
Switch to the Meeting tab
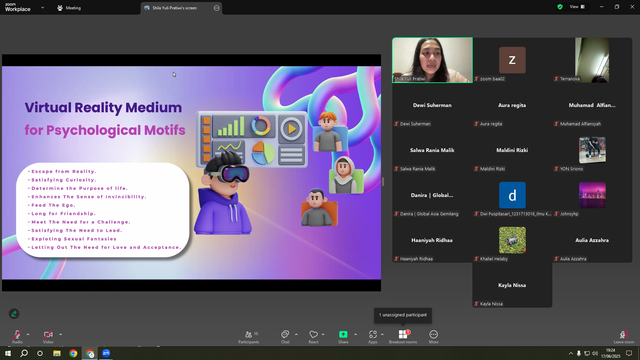pyautogui.click(x=69, y=8)
